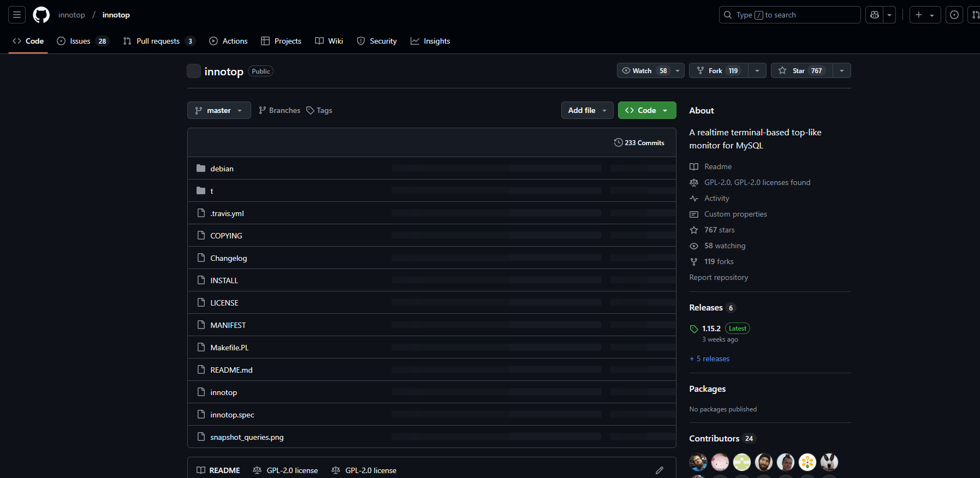Image resolution: width=980 pixels, height=478 pixels.
Task: Open the Projects tab
Action: click(x=281, y=41)
